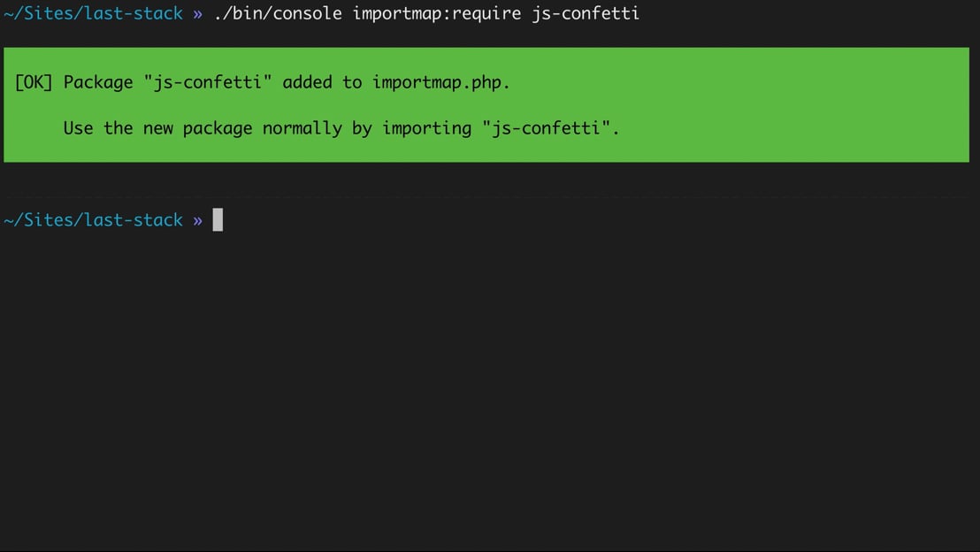Click the "./bin/console" command text

[x=278, y=13]
